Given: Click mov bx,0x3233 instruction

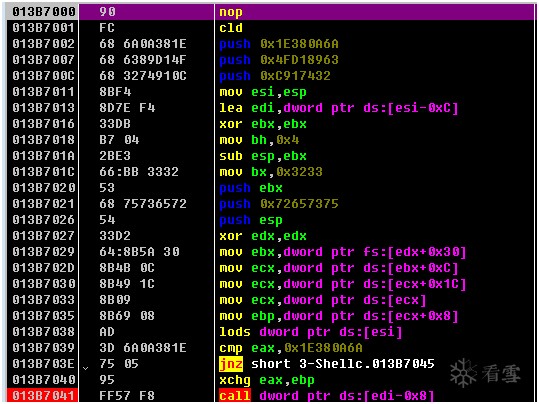Looking at the screenshot, I should point(271,172).
